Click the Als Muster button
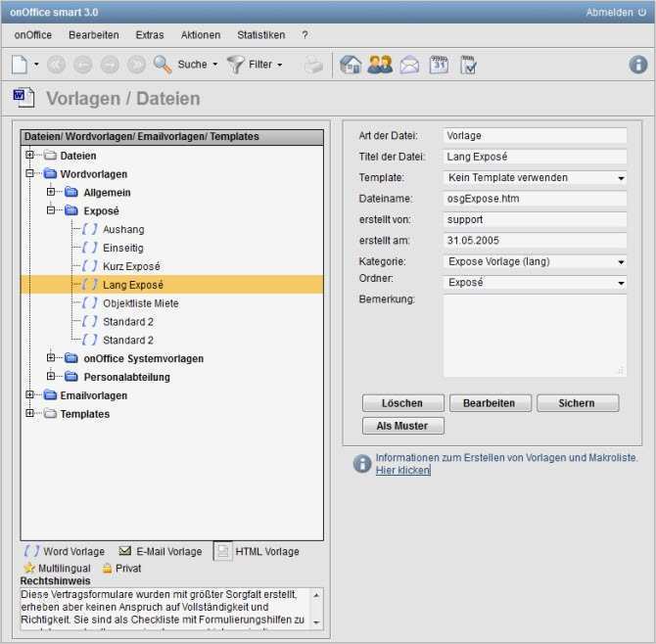Image resolution: width=656 pixels, height=644 pixels. tap(402, 426)
